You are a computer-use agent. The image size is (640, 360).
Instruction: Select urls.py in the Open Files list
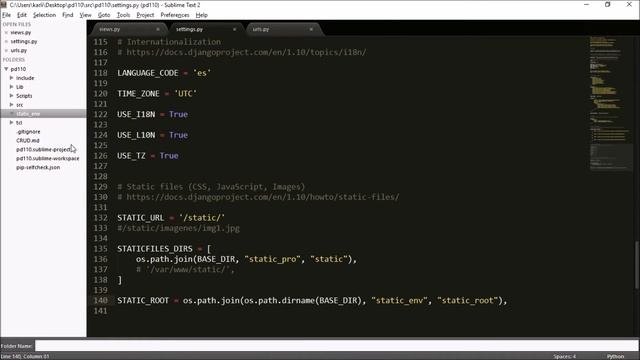[19, 50]
